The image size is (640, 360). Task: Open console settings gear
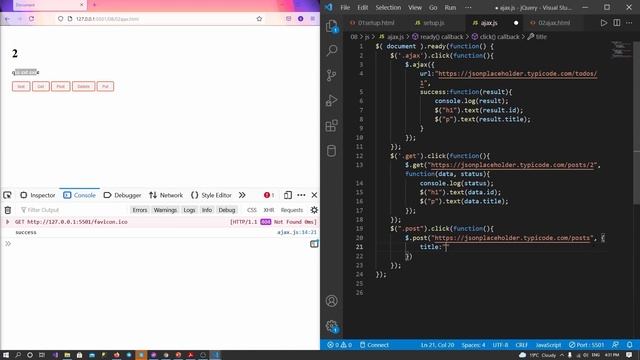(314, 210)
